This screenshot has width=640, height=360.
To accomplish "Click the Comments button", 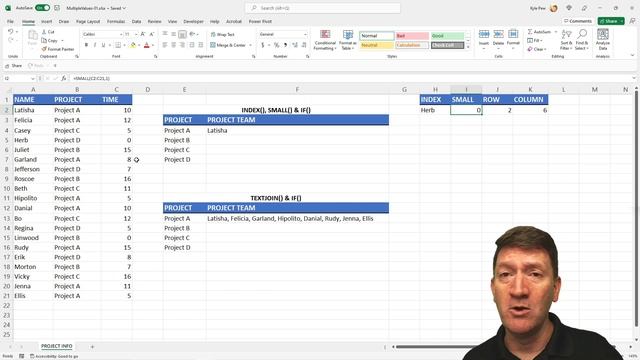I will (x=578, y=21).
